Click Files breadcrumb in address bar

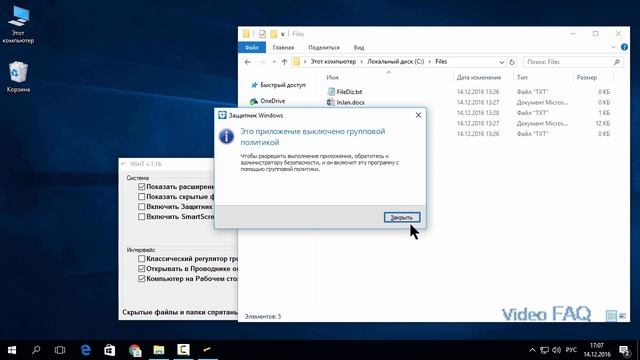[441, 62]
